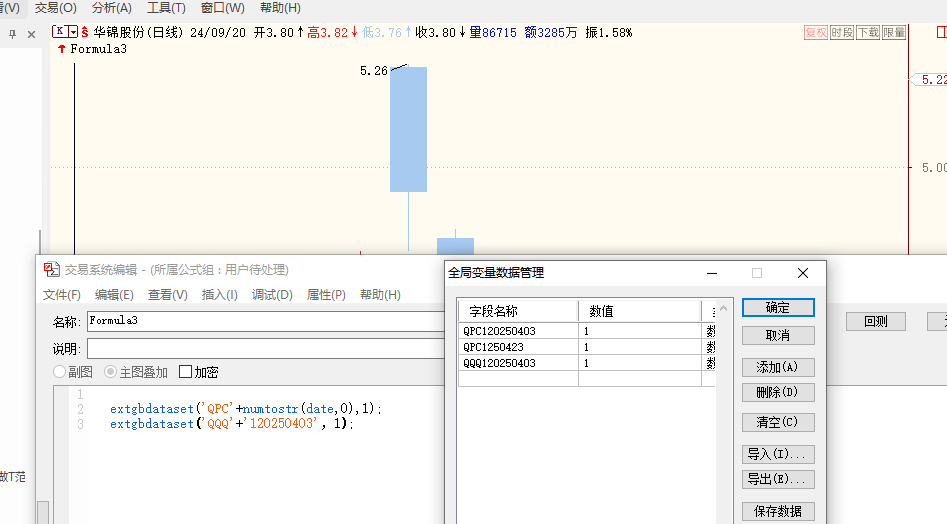Viewport: 947px width, 524px height.
Task: Click the 导出(E)... button
Action: point(778,479)
